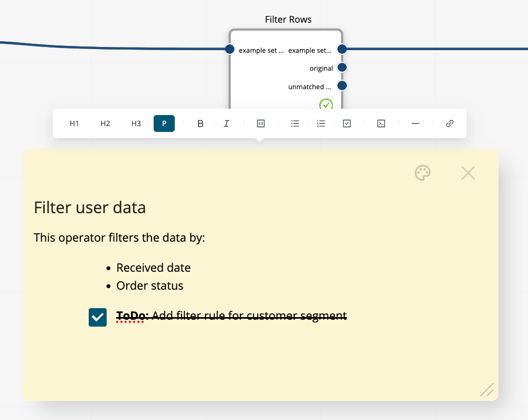This screenshot has width=528, height=420.
Task: Toggle the active paragraph style P
Action: (164, 123)
